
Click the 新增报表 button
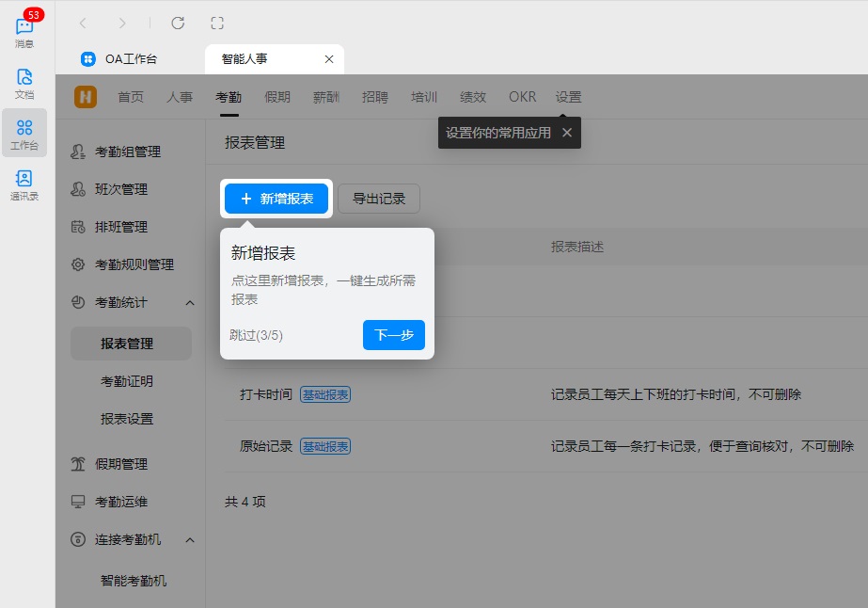click(x=276, y=199)
